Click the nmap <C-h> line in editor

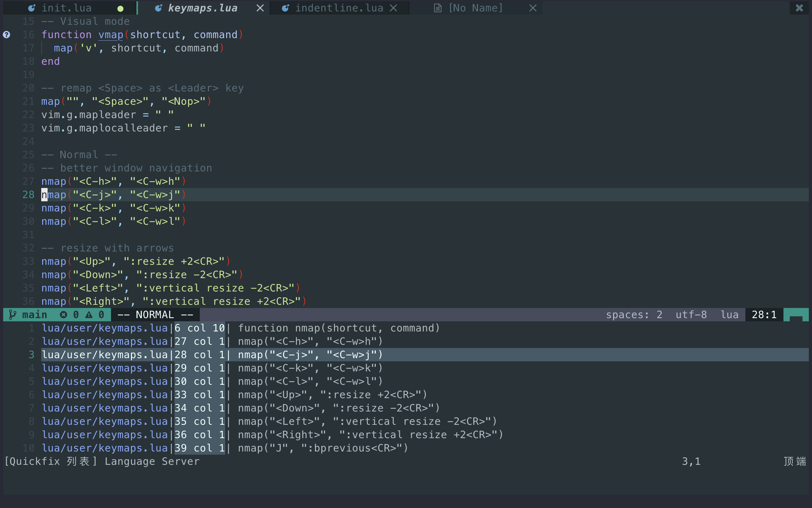click(x=114, y=181)
